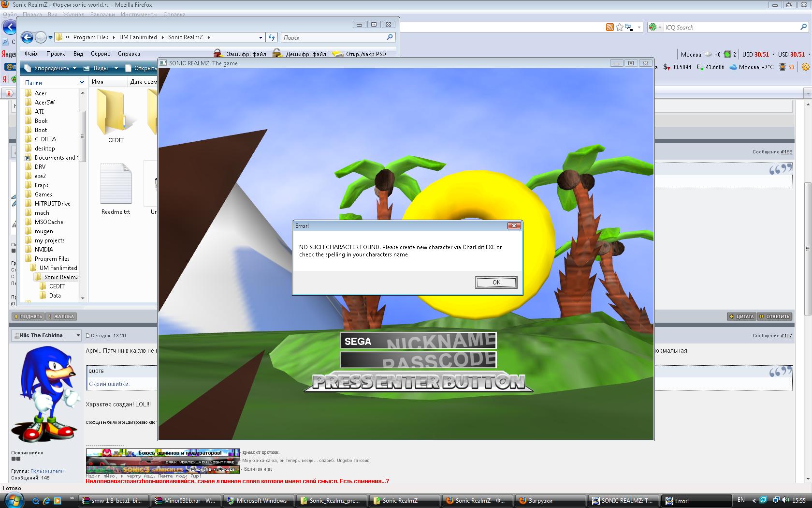
Task: Open the Сервис menu in Explorer
Action: (x=100, y=54)
